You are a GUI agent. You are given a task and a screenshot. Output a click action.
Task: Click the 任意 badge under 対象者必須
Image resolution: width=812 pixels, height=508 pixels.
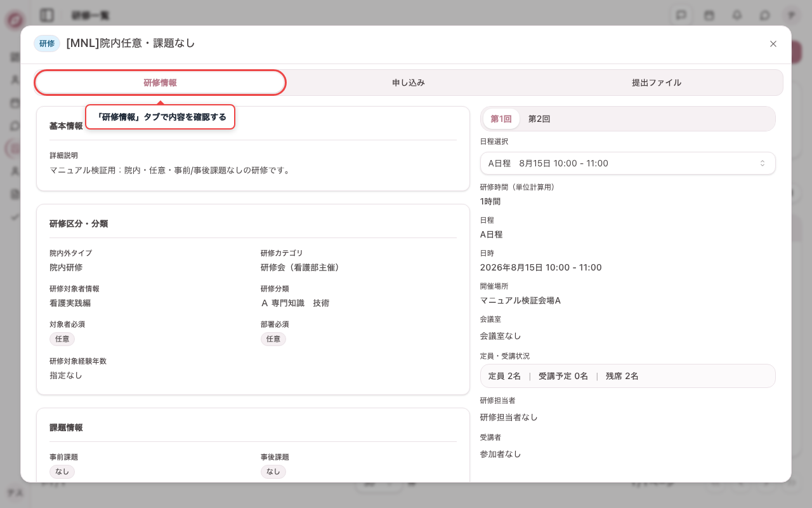(x=62, y=339)
